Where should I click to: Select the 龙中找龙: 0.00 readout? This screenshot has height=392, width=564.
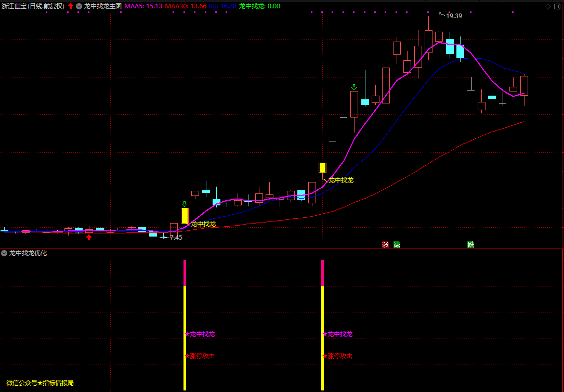click(260, 6)
